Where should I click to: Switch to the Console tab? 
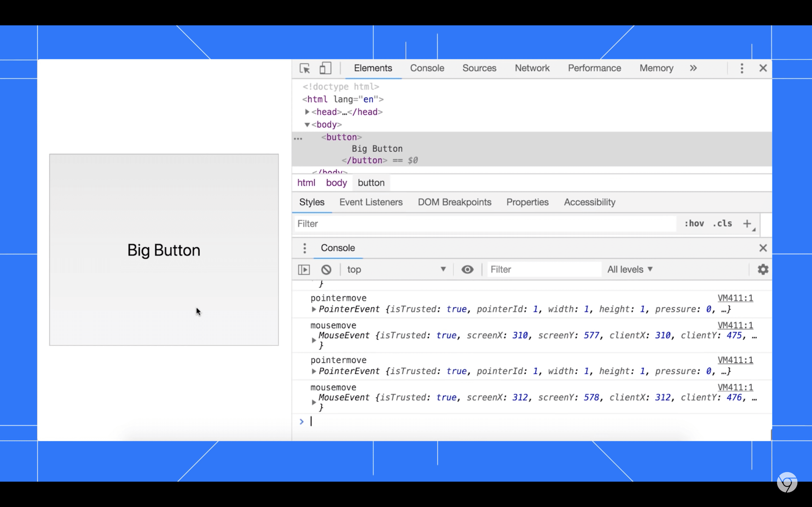click(x=427, y=68)
